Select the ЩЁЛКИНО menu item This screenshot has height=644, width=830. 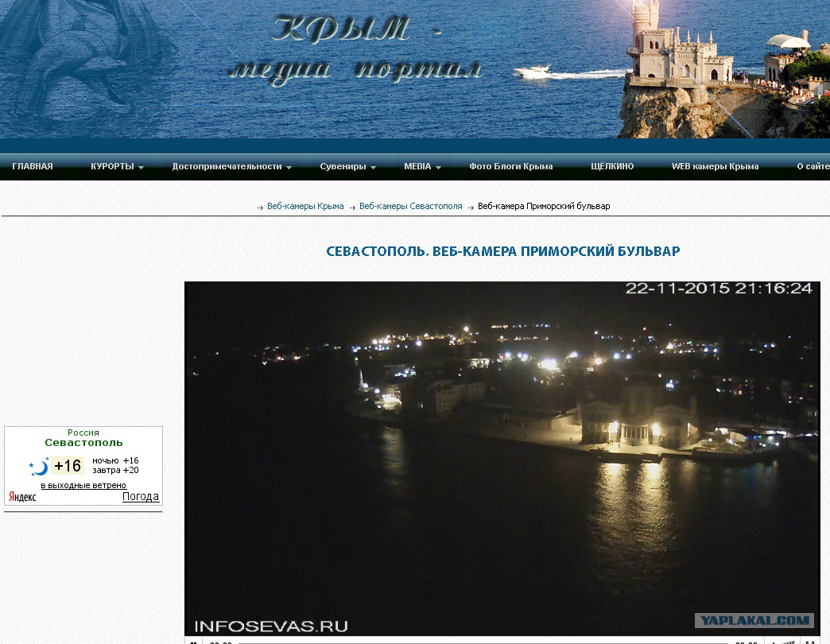coord(612,167)
